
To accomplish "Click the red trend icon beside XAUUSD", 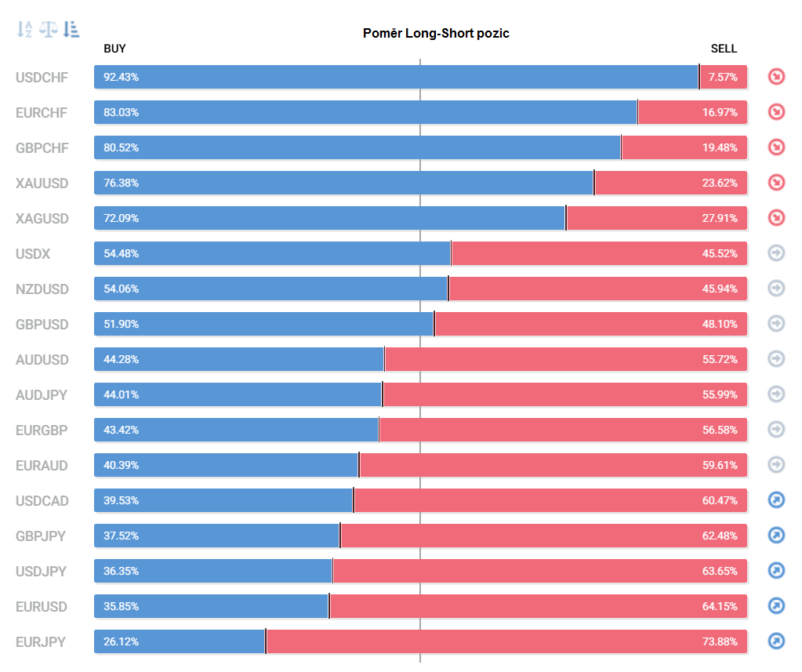I will coord(776,183).
